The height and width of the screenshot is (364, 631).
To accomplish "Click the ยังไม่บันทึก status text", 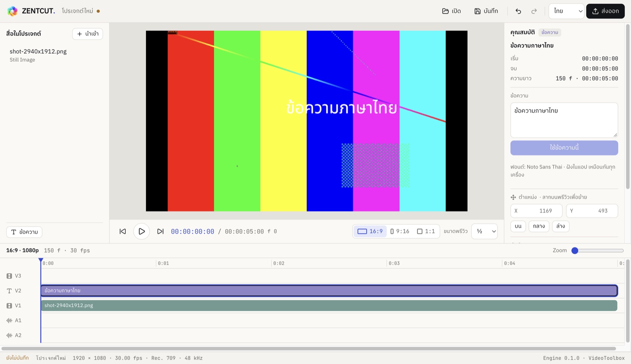I will coord(17,358).
